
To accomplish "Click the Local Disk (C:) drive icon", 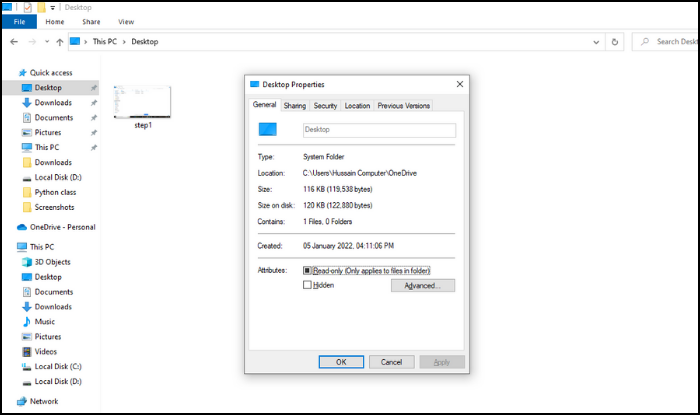I will [27, 367].
